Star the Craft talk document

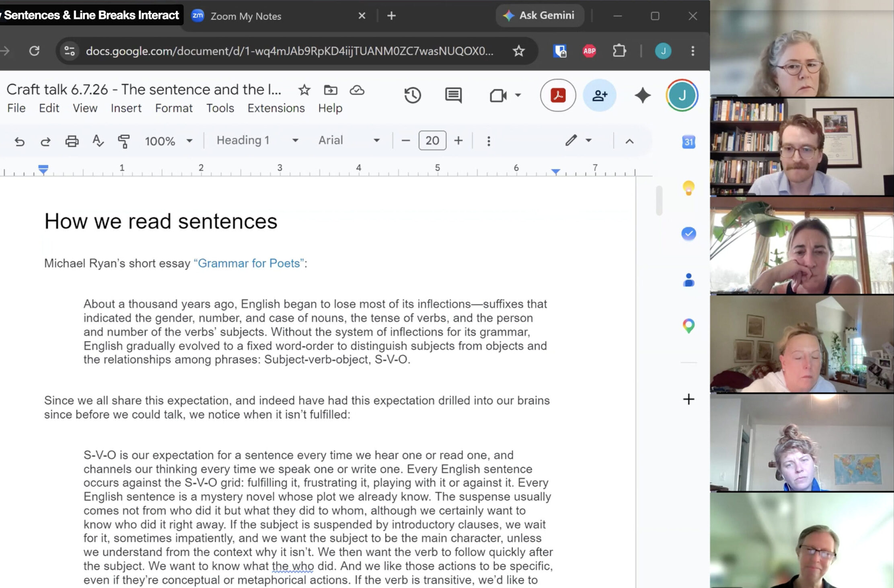(304, 90)
